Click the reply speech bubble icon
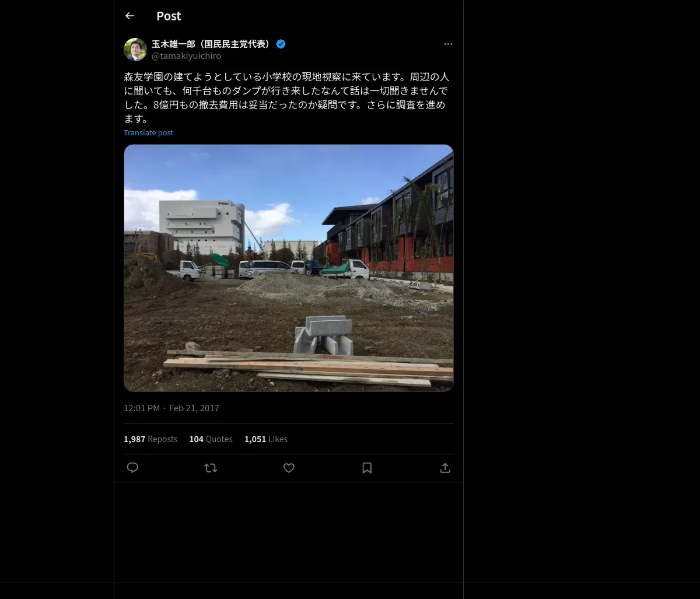Viewport: 700px width, 599px height. tap(132, 468)
